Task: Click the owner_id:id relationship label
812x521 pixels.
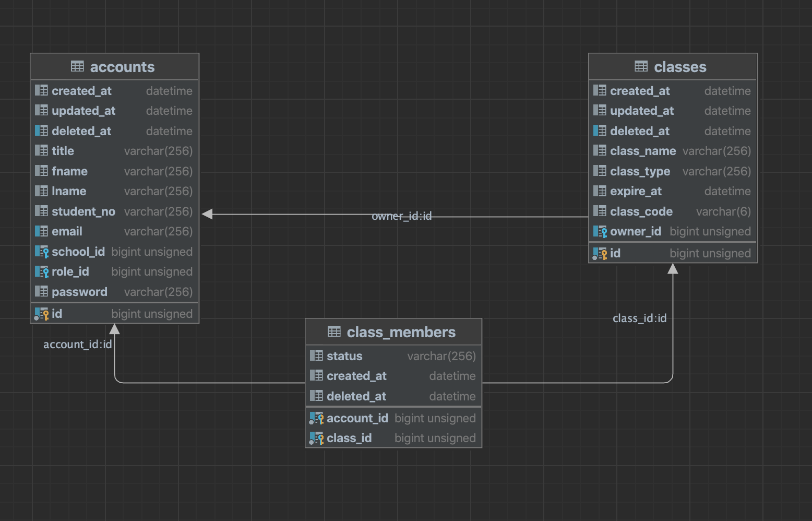Action: [402, 216]
